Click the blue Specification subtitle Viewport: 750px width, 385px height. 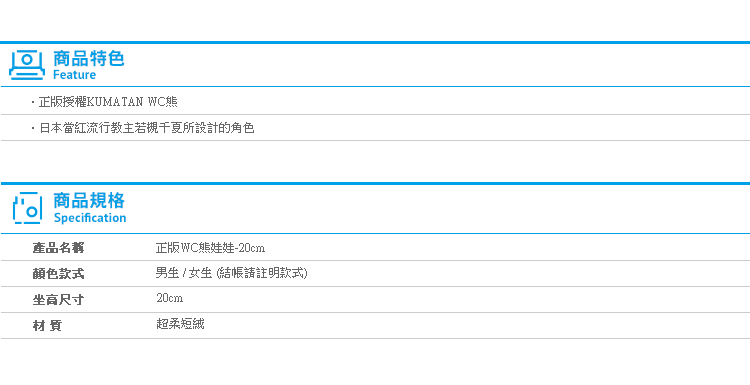coord(90,218)
